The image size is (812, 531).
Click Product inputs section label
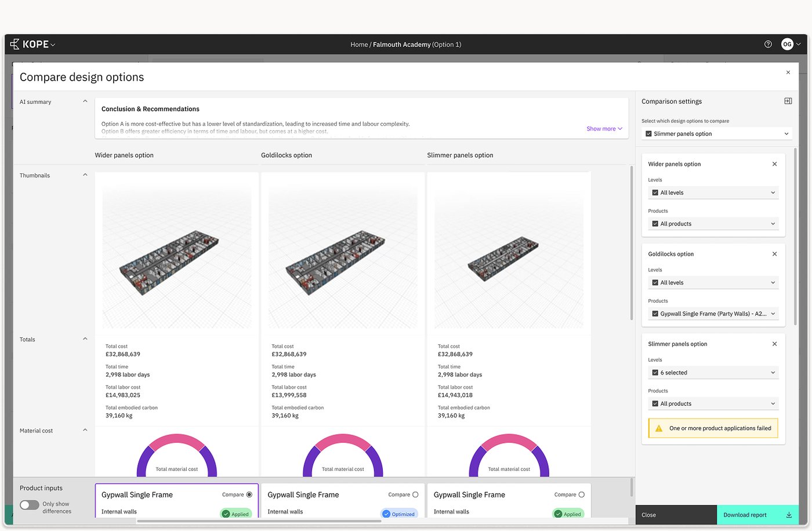(41, 488)
